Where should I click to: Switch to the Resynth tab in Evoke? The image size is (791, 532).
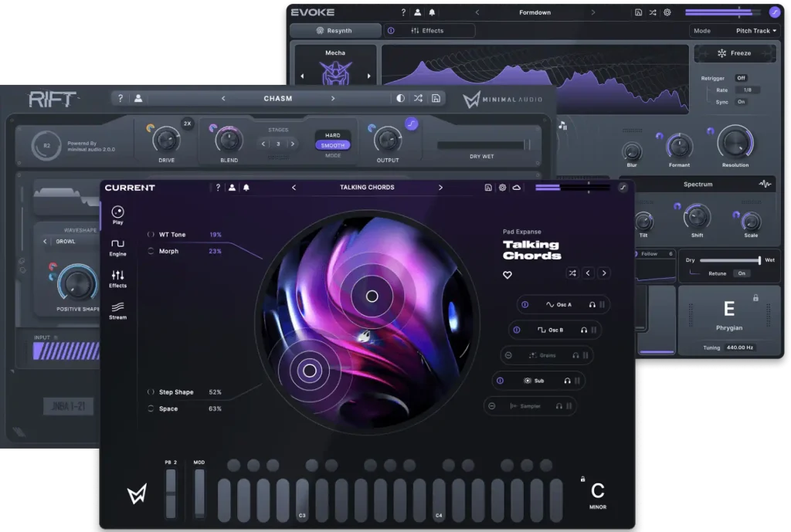pyautogui.click(x=335, y=30)
